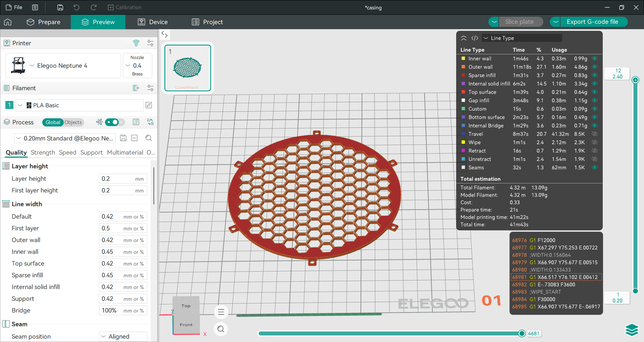Open the plate list menu icon in viewport
The height and width of the screenshot is (342, 644).
221,312
